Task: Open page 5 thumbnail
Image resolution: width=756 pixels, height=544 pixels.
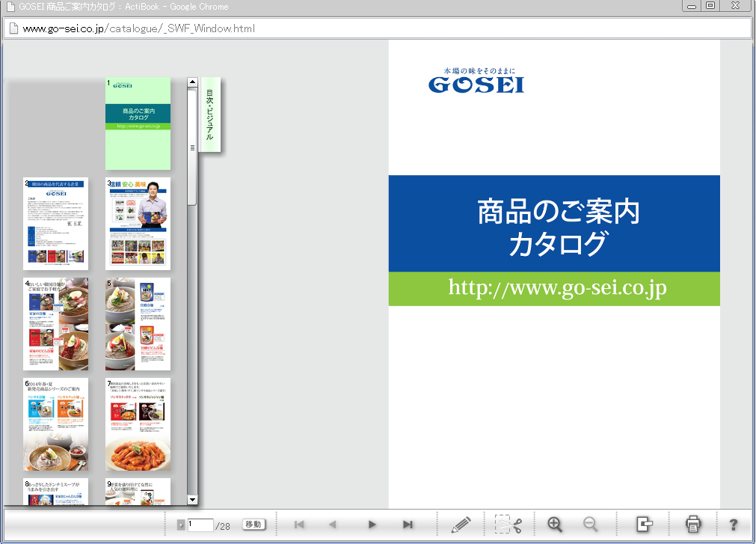Action: pos(138,324)
